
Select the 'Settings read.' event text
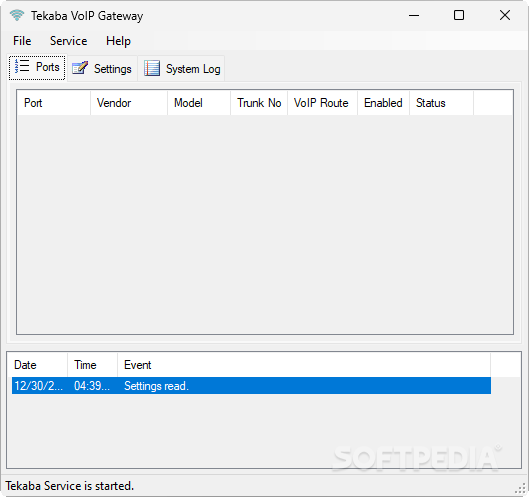pos(156,386)
